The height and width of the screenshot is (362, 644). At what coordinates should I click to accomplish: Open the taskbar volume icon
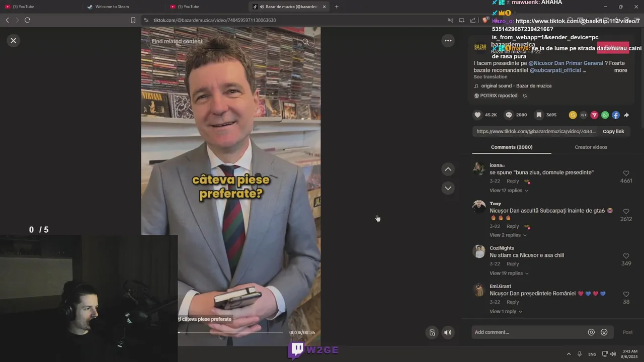[x=613, y=354]
